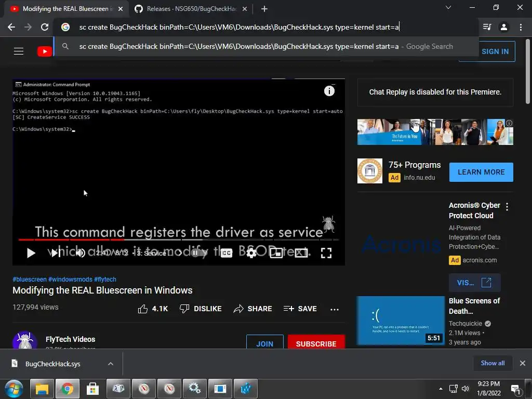Open the Windows Start button

point(14,389)
